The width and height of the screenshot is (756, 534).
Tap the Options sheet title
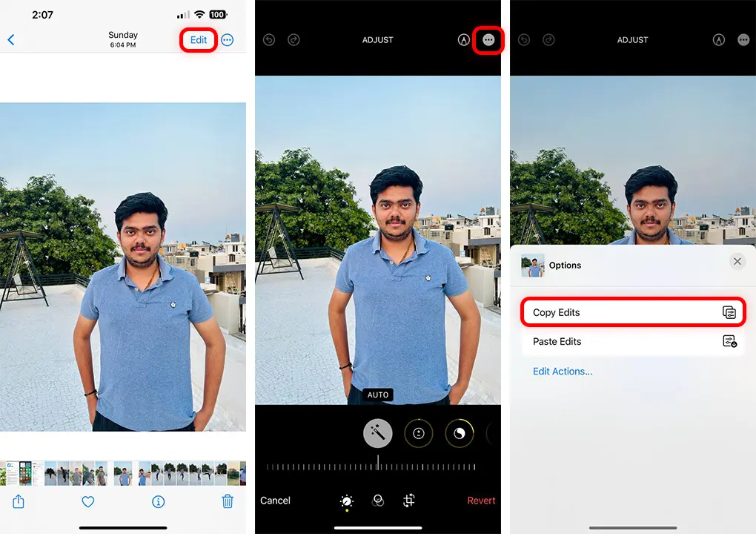point(565,266)
